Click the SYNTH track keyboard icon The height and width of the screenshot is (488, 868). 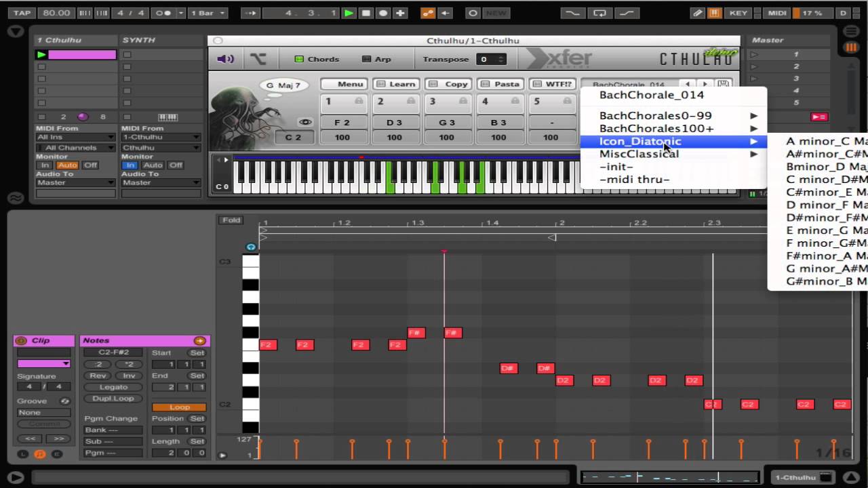click(x=167, y=117)
